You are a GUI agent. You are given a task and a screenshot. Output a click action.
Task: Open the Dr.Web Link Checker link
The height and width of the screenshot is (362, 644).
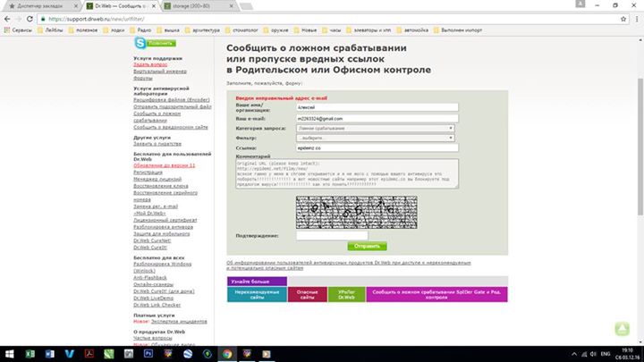coord(157,305)
